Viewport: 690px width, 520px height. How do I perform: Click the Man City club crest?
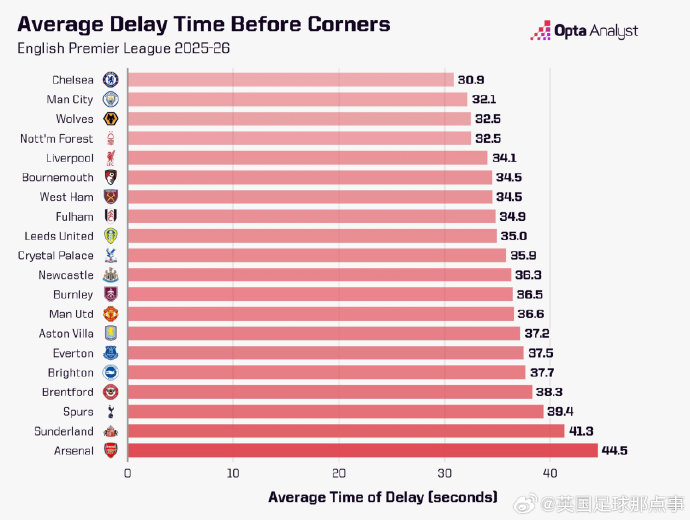tap(111, 99)
